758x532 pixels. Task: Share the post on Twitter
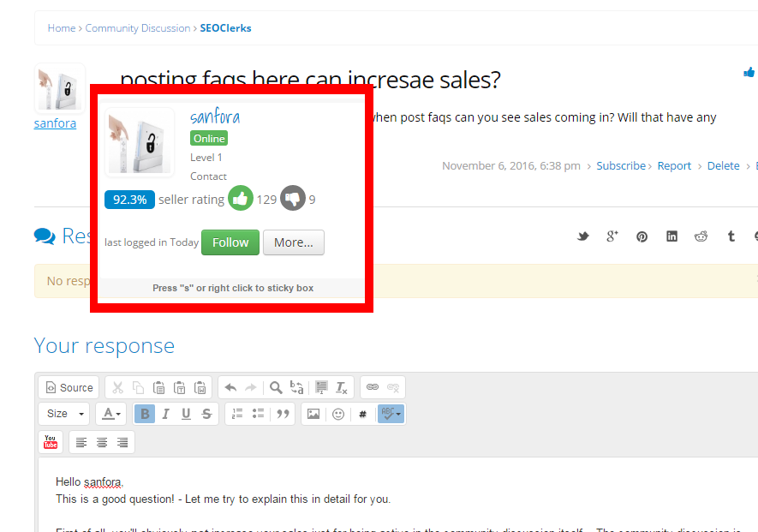pos(582,236)
